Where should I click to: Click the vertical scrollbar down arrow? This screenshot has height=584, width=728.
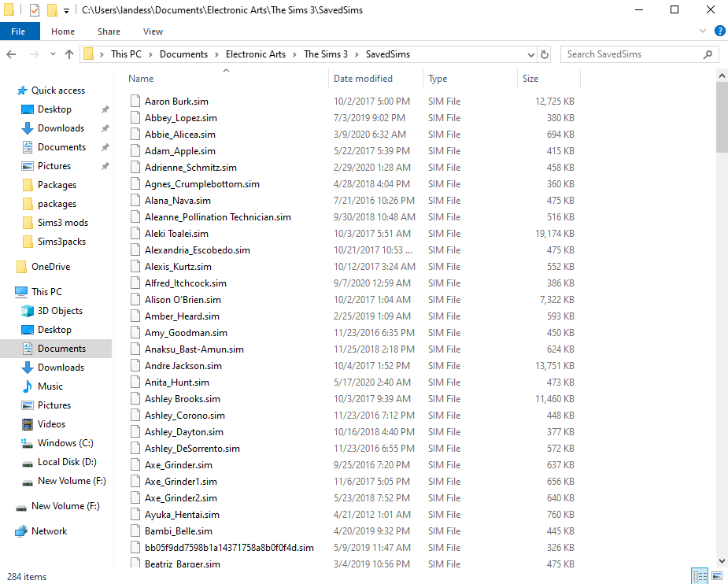722,561
